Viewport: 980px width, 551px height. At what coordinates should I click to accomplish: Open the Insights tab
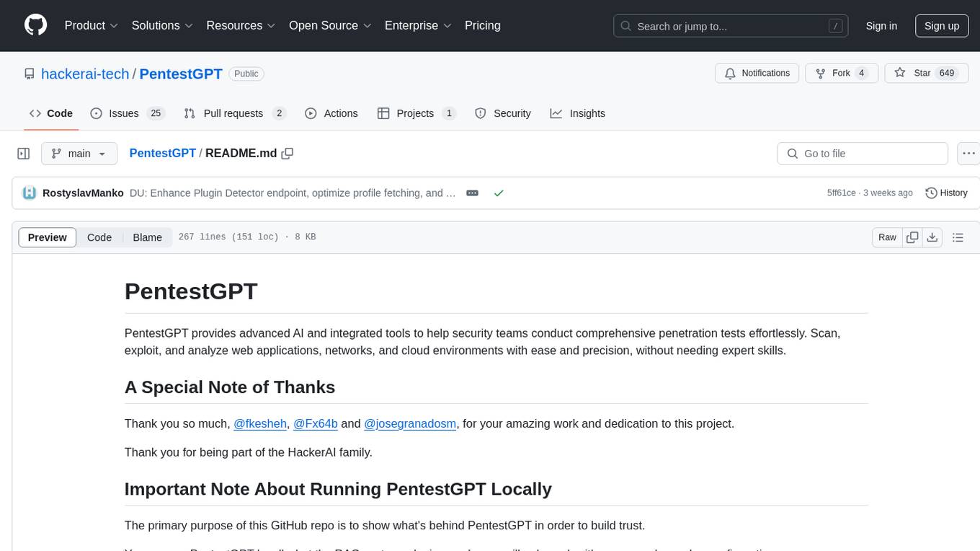point(578,113)
